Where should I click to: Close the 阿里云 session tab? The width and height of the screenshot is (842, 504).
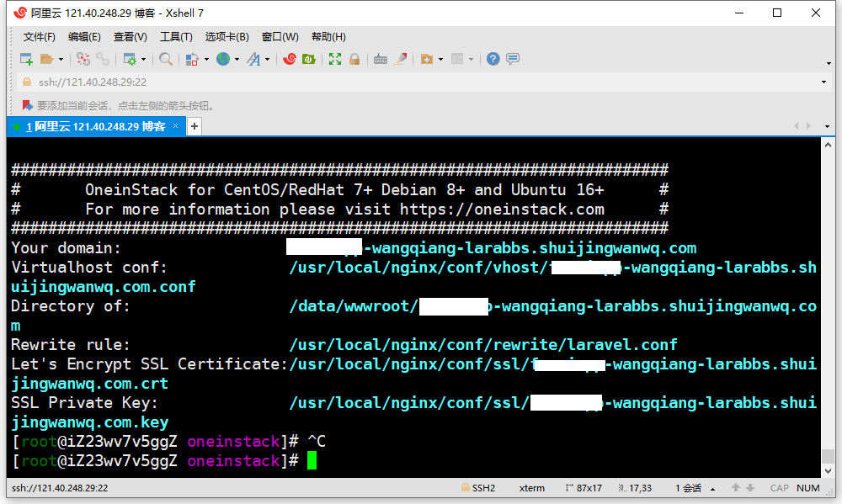click(175, 126)
